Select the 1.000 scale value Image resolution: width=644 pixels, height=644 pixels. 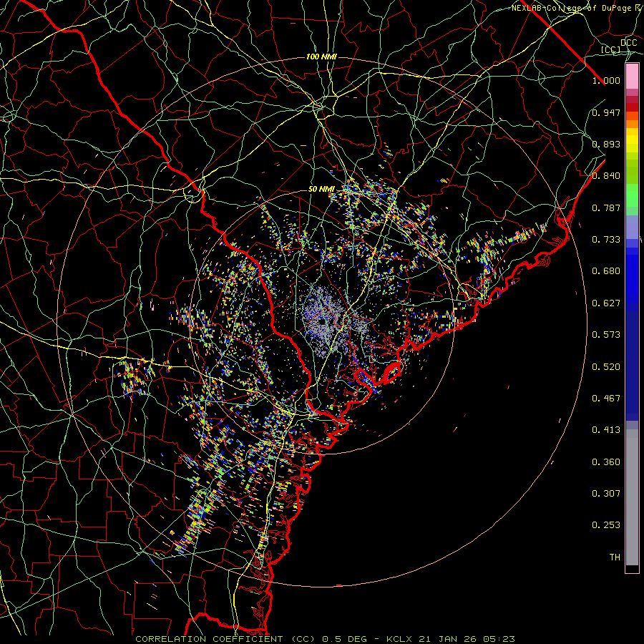[606, 80]
